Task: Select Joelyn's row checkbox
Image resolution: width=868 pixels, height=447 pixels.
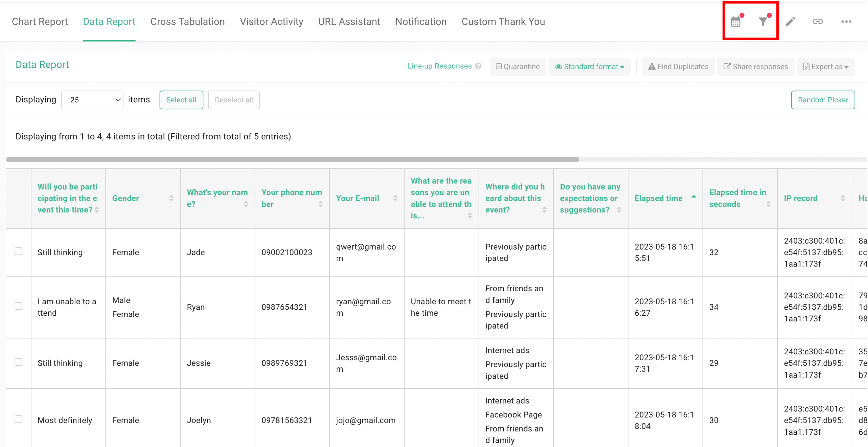Action: tap(18, 419)
